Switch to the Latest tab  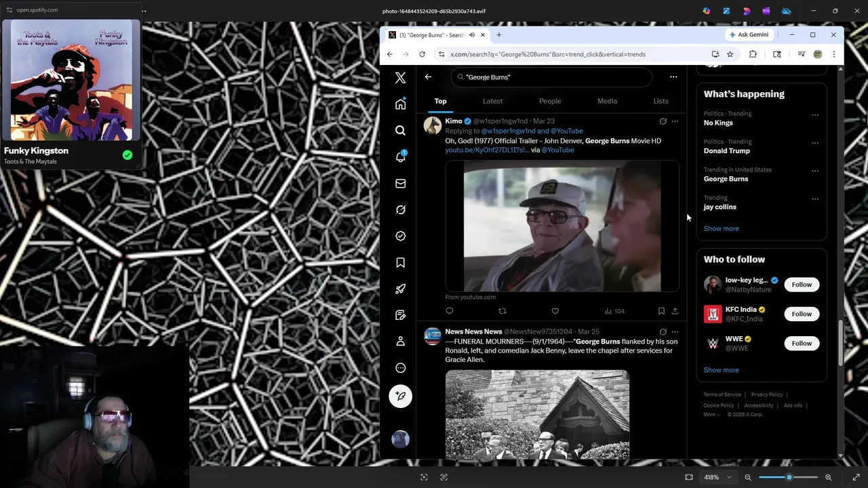(x=492, y=101)
